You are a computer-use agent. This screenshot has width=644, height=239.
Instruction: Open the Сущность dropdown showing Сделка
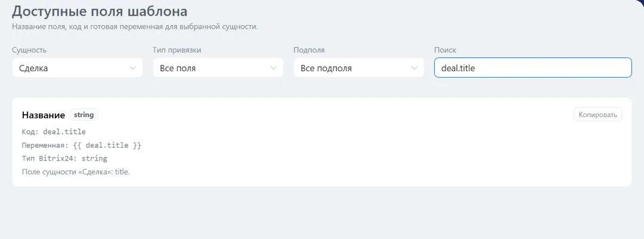[x=77, y=68]
